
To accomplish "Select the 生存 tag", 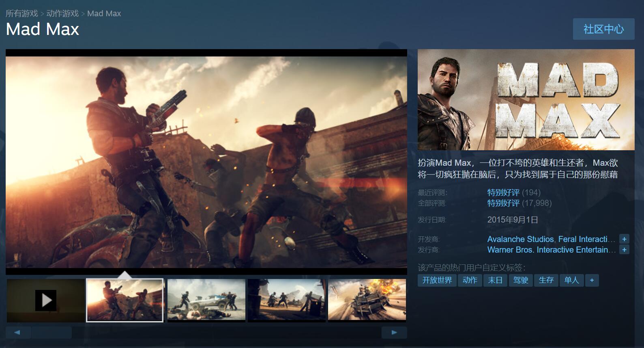I will click(x=546, y=280).
